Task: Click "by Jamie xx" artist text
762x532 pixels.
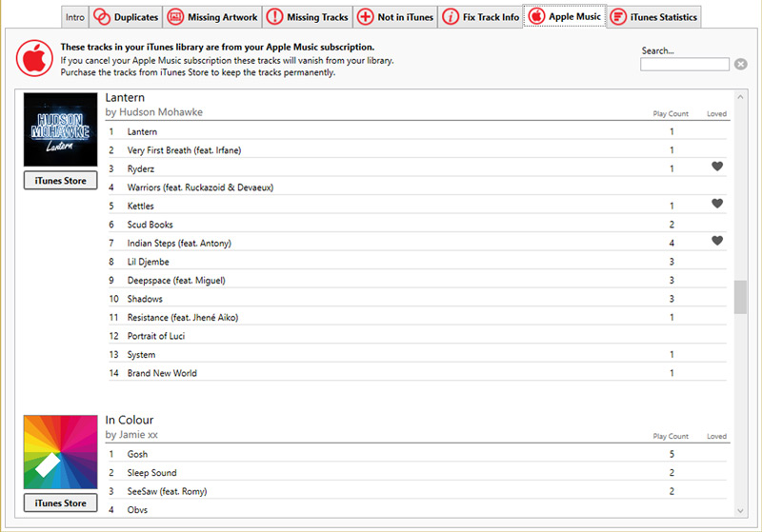Action: [131, 434]
